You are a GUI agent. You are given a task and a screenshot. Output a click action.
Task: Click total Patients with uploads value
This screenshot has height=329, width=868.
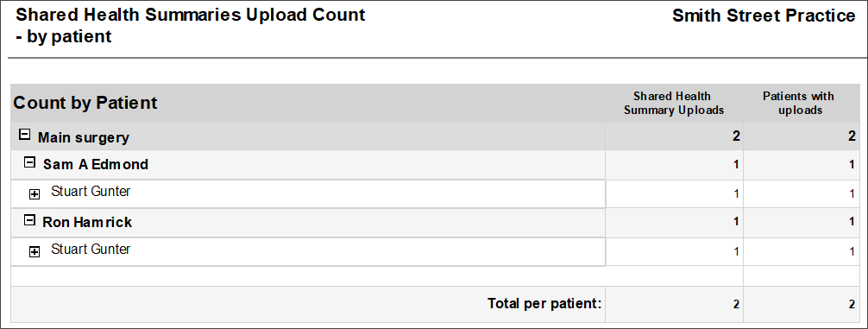point(852,305)
